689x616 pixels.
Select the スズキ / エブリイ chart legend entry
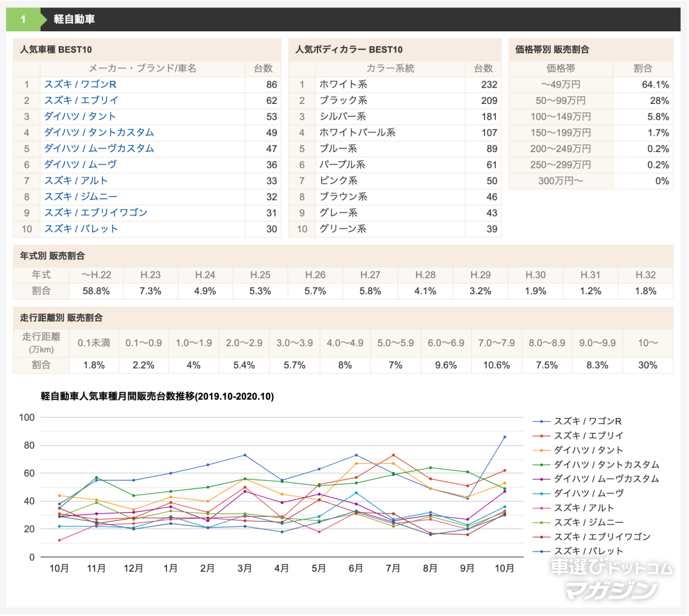[578, 436]
